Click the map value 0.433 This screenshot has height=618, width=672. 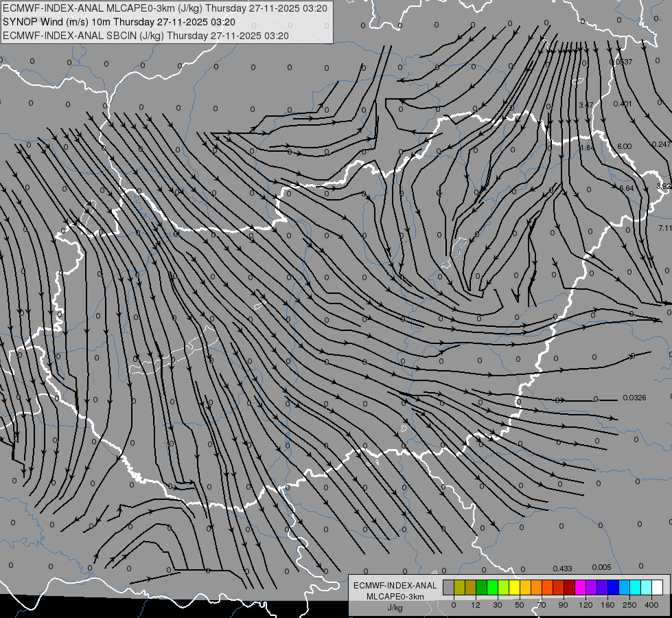coord(562,569)
